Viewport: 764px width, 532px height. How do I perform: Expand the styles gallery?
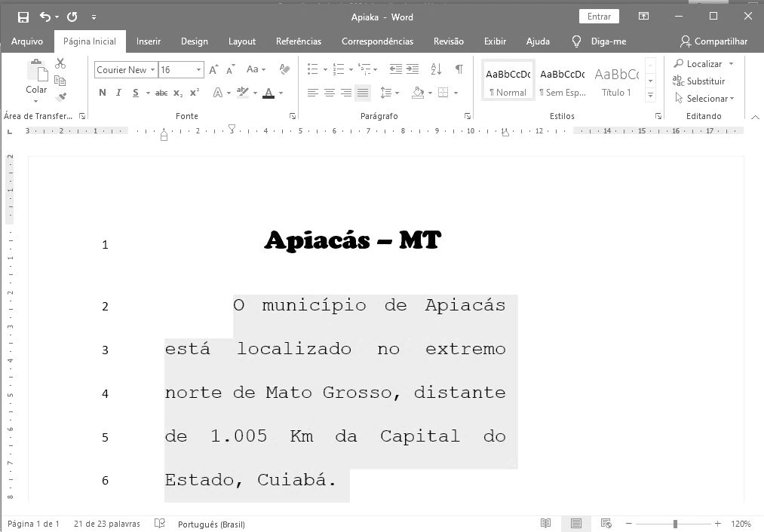point(650,96)
